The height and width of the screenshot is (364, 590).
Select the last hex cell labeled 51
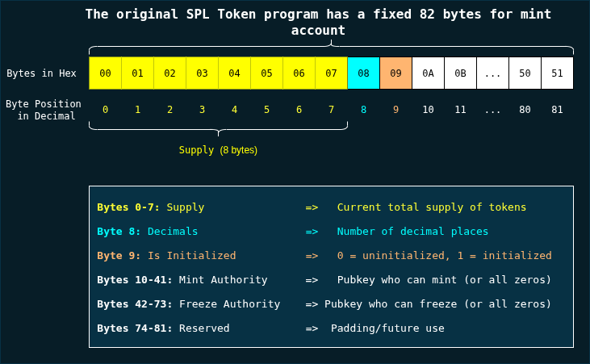[557, 73]
